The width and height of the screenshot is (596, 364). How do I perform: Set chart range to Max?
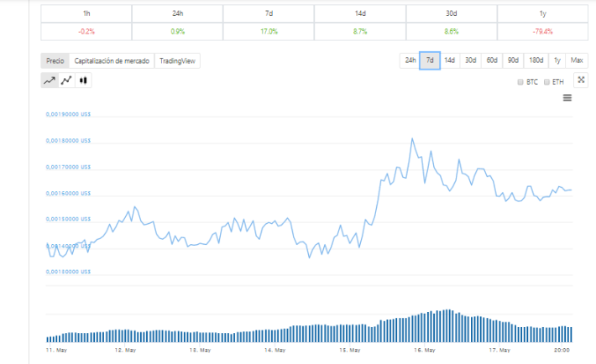(x=577, y=60)
